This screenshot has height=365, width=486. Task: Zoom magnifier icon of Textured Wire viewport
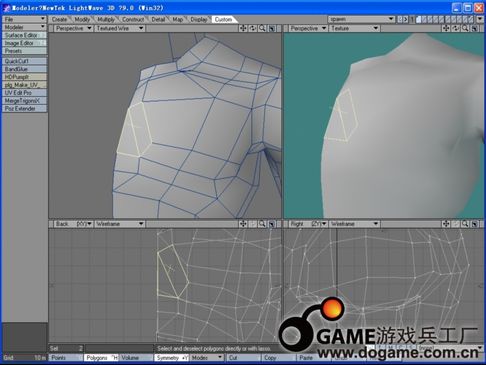coord(262,28)
